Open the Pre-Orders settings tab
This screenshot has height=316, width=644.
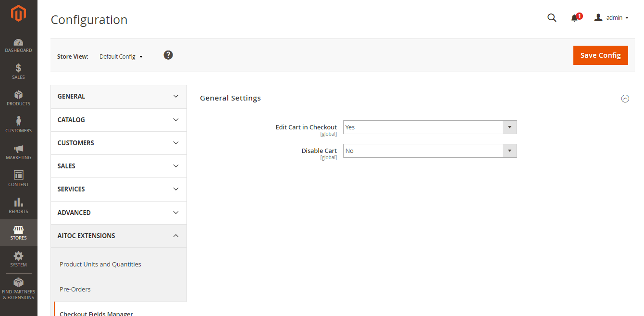(x=75, y=289)
